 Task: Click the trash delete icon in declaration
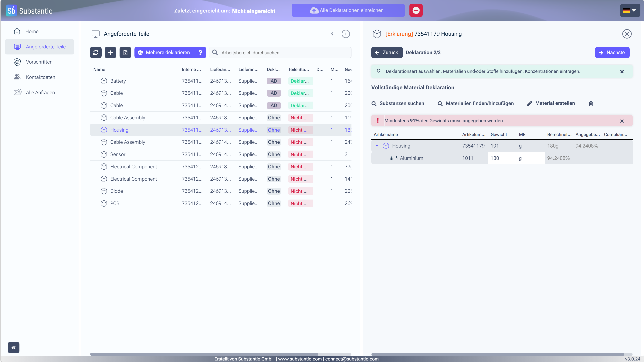point(591,103)
